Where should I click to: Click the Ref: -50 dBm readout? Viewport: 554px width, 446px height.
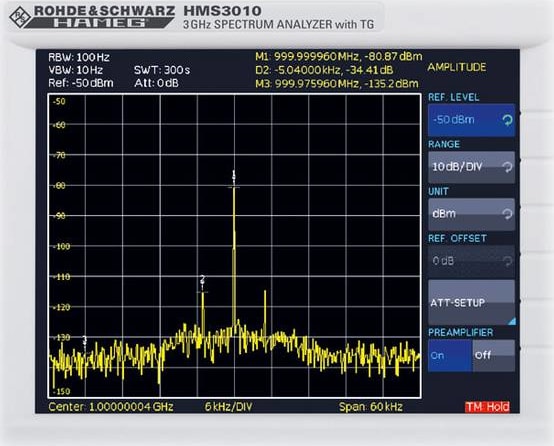click(81, 83)
